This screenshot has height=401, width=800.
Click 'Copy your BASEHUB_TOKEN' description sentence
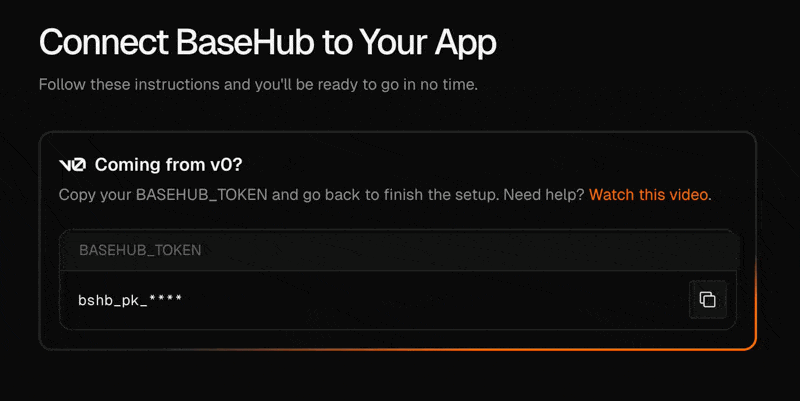pos(163,195)
